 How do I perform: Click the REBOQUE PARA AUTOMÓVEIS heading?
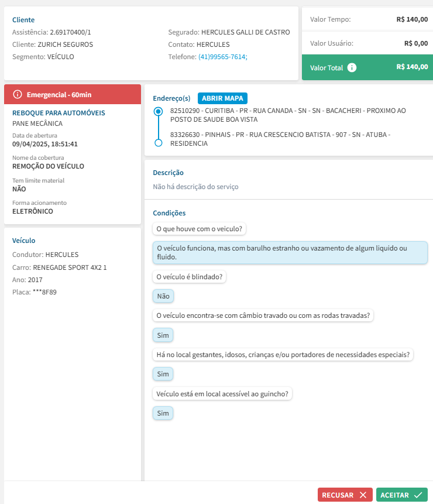pyautogui.click(x=59, y=113)
